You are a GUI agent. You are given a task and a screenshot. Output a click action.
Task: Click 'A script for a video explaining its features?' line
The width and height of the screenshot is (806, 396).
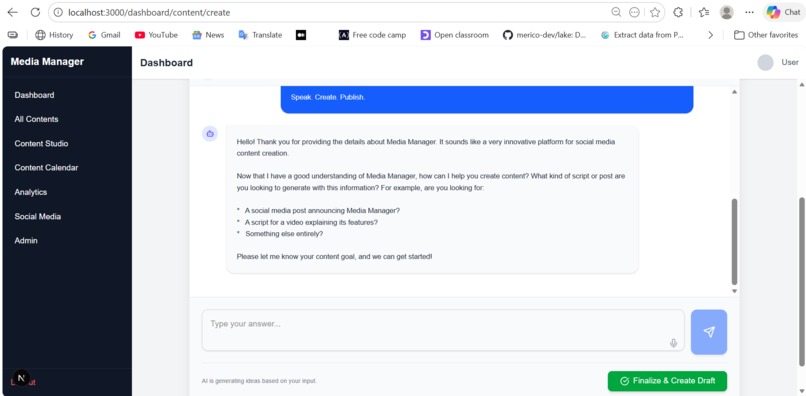(312, 222)
